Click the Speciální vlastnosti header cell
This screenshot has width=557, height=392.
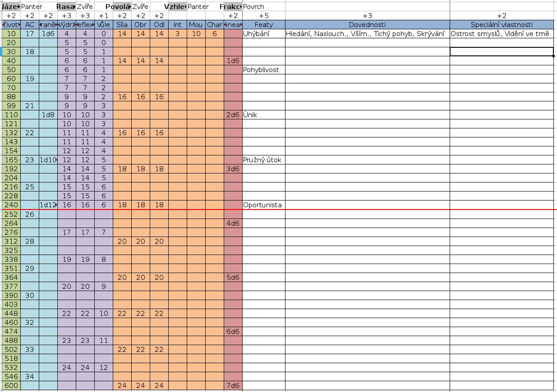(x=501, y=24)
